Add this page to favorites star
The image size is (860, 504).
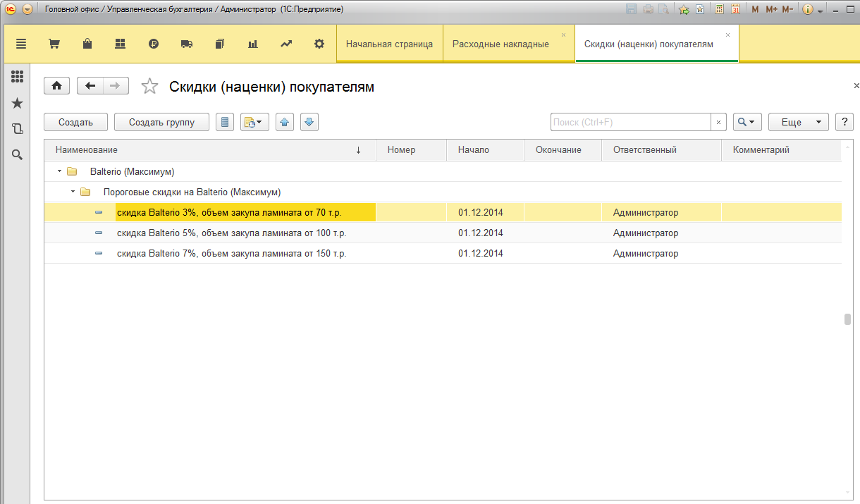[x=149, y=86]
